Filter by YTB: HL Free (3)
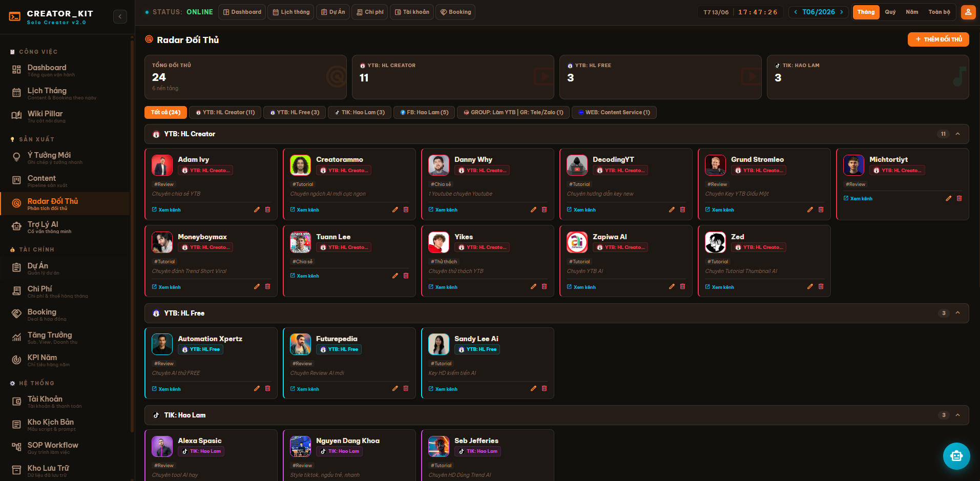The height and width of the screenshot is (481, 980). [295, 112]
